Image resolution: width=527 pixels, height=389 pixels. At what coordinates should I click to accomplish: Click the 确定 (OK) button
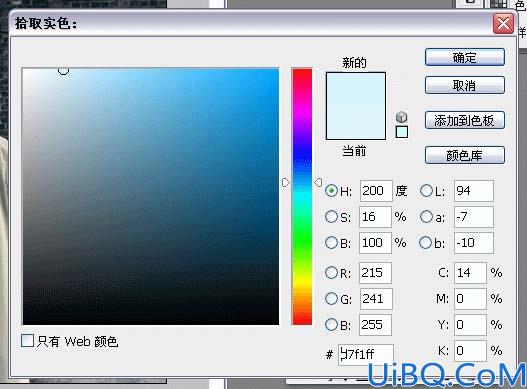point(464,57)
